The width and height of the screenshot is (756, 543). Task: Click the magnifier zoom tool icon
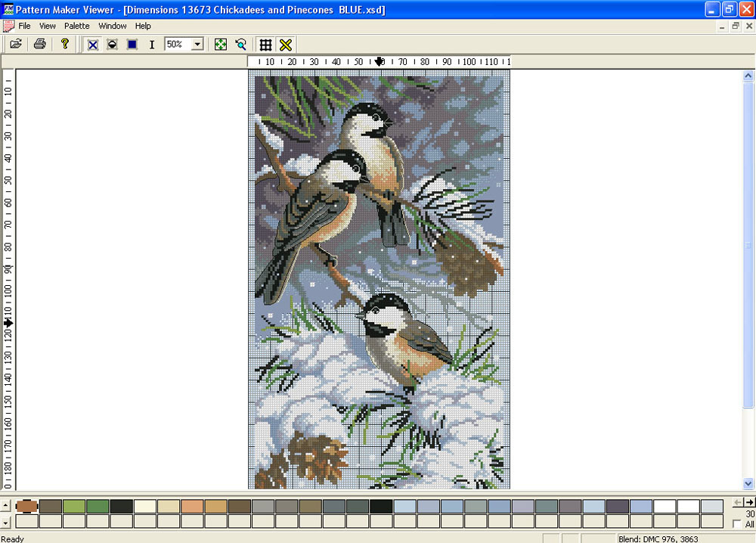[240, 45]
